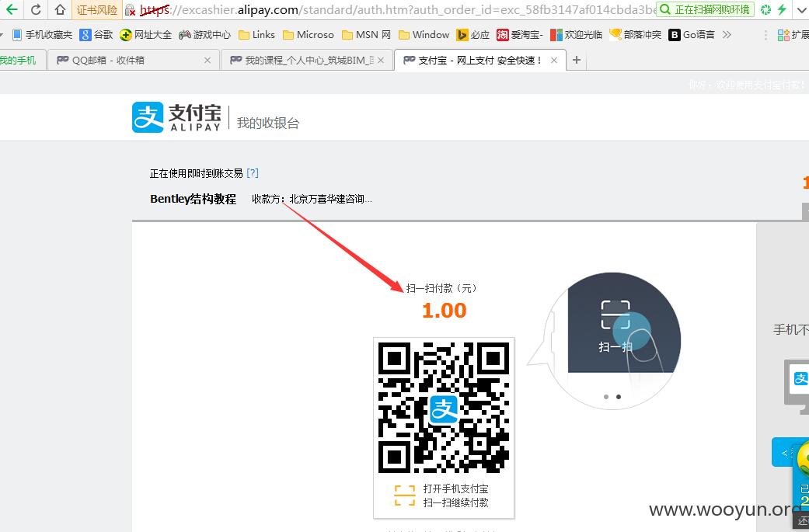Switch to the 我的手机 tab
The height and width of the screenshot is (532, 809).
(21, 61)
